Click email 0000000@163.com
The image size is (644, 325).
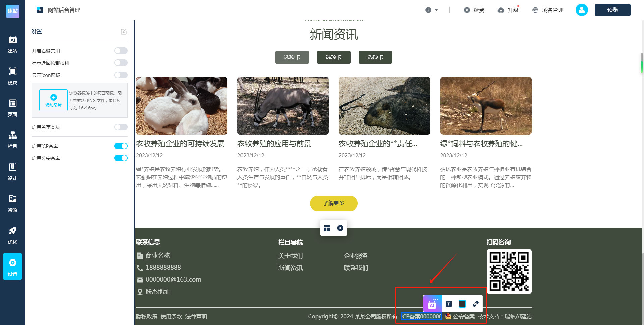pos(173,280)
